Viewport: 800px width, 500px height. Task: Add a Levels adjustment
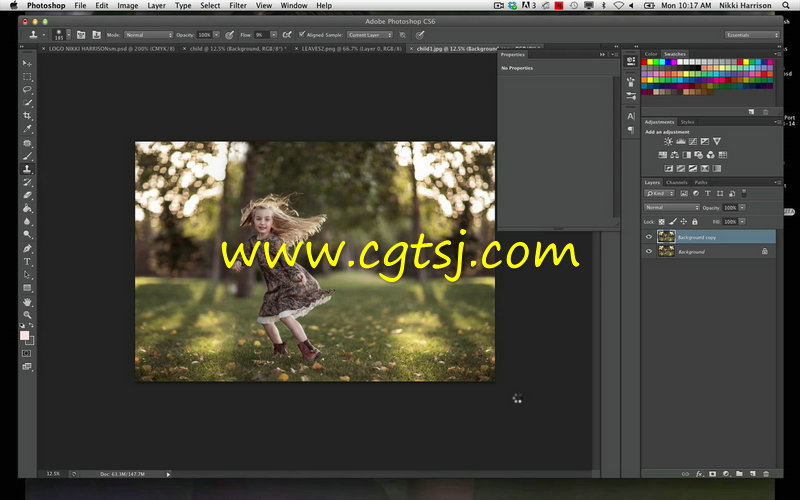pos(681,141)
